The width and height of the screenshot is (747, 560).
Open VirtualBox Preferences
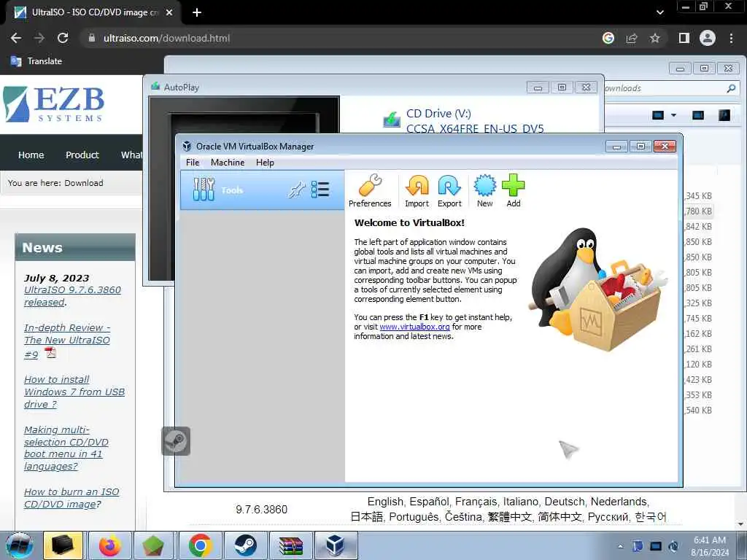[370, 191]
